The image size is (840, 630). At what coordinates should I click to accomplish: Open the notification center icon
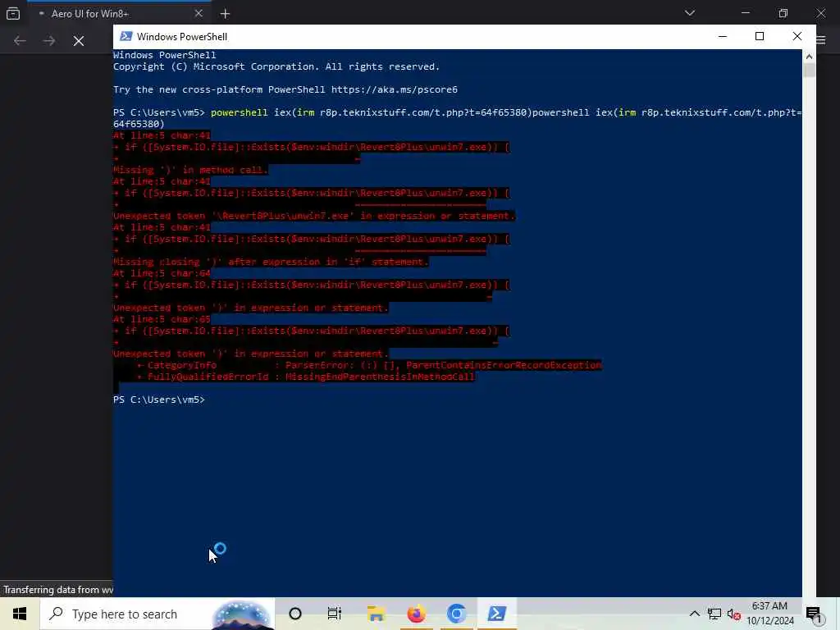click(814, 614)
